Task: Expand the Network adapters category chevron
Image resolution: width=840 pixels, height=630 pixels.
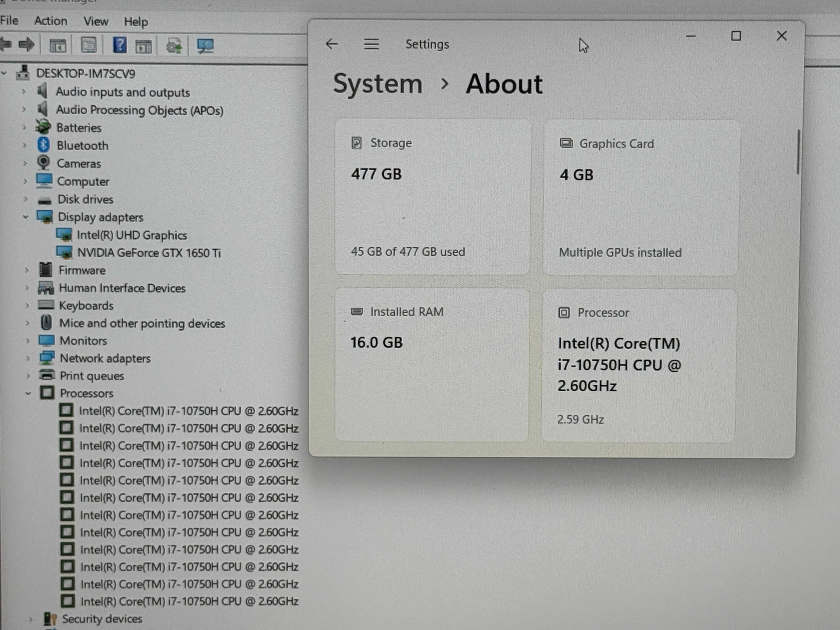Action: pyautogui.click(x=28, y=359)
